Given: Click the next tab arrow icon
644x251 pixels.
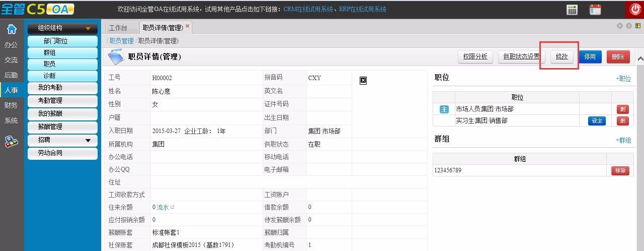Looking at the screenshot, I should 629,26.
